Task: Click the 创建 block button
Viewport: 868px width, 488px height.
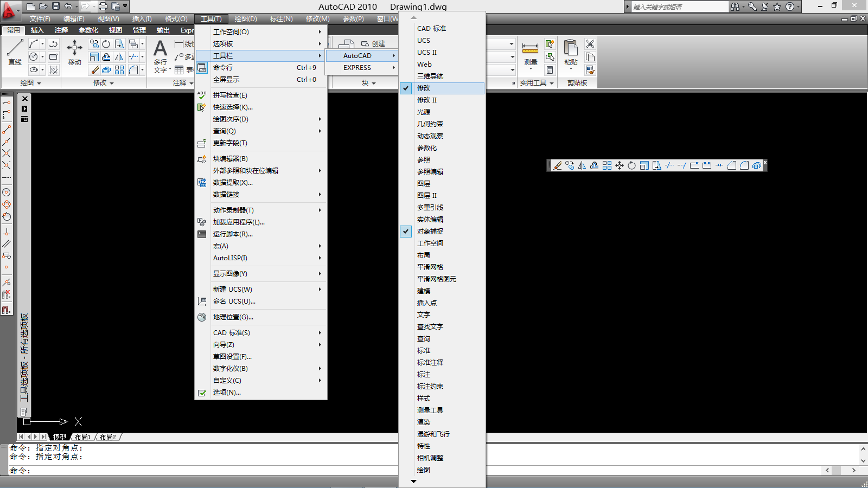Action: coord(373,43)
